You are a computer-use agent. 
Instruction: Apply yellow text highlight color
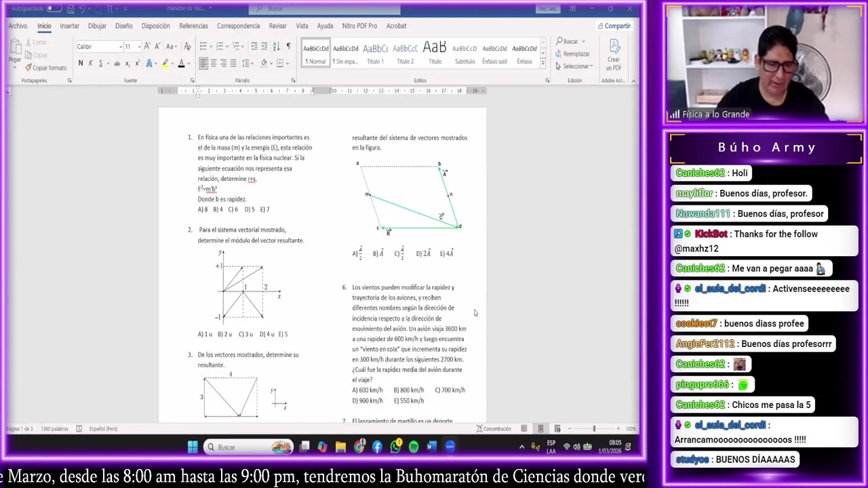pyautogui.click(x=165, y=63)
